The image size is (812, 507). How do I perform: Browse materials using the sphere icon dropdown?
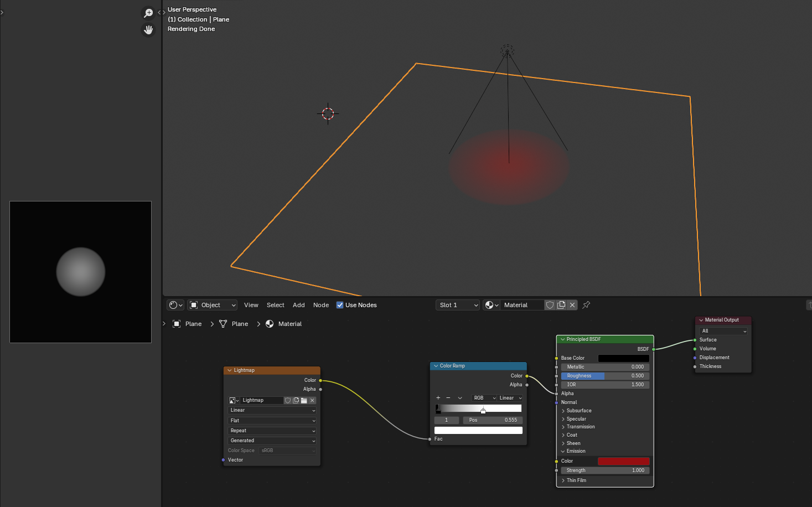coord(492,305)
